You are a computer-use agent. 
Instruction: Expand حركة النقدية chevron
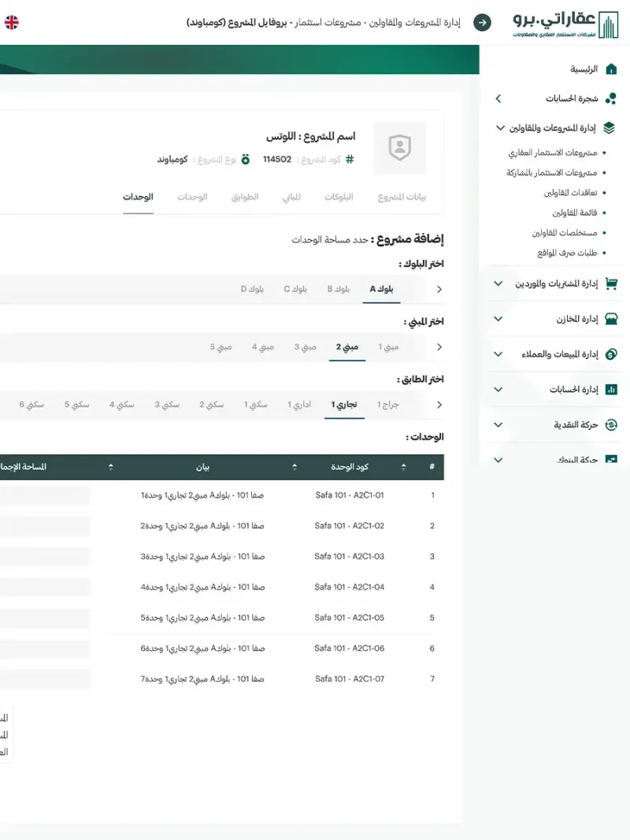[498, 425]
